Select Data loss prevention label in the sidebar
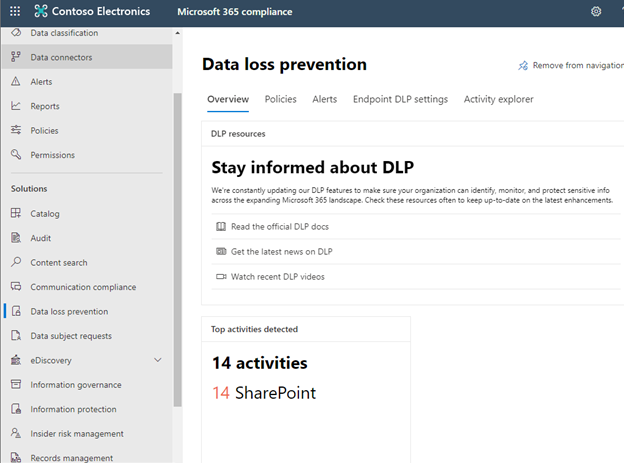 point(69,311)
